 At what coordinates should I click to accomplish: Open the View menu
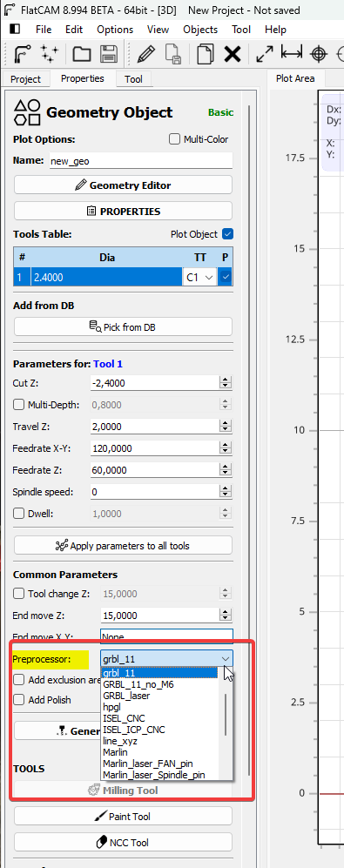point(159,30)
